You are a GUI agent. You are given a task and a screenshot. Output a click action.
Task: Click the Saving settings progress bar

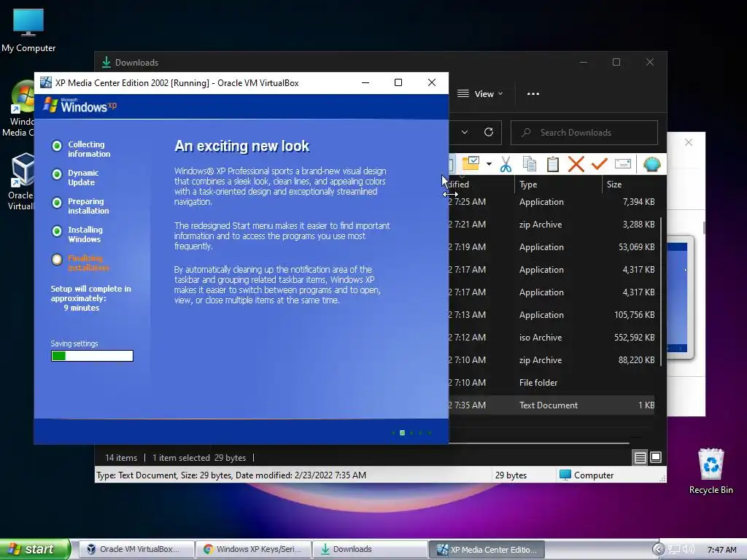coord(92,356)
